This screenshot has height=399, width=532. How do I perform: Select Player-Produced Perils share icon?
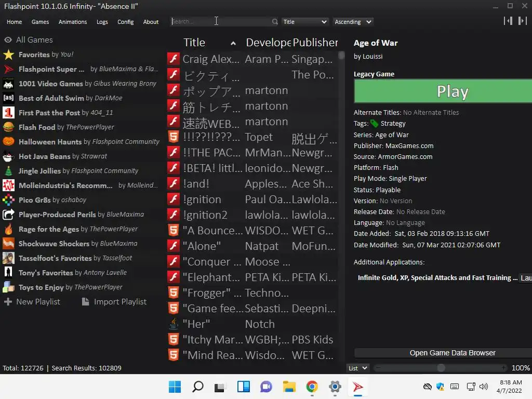coord(8,215)
